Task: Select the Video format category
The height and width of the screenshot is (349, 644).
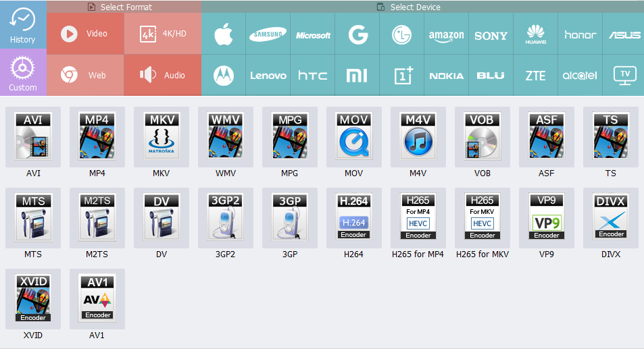Action: [85, 34]
